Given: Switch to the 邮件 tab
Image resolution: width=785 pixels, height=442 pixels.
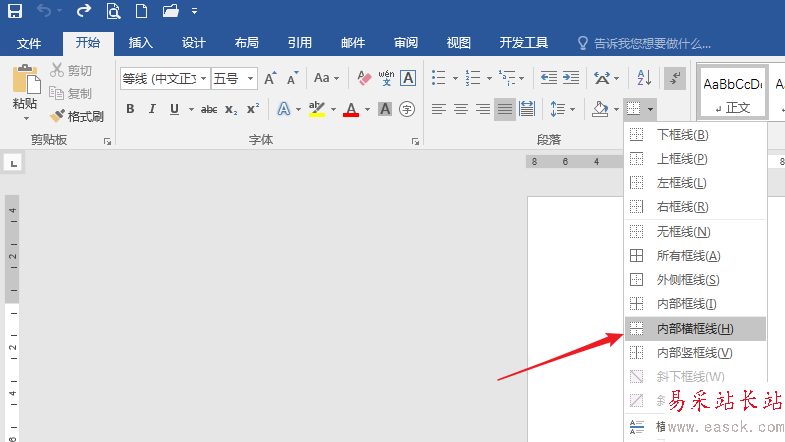Looking at the screenshot, I should point(353,43).
